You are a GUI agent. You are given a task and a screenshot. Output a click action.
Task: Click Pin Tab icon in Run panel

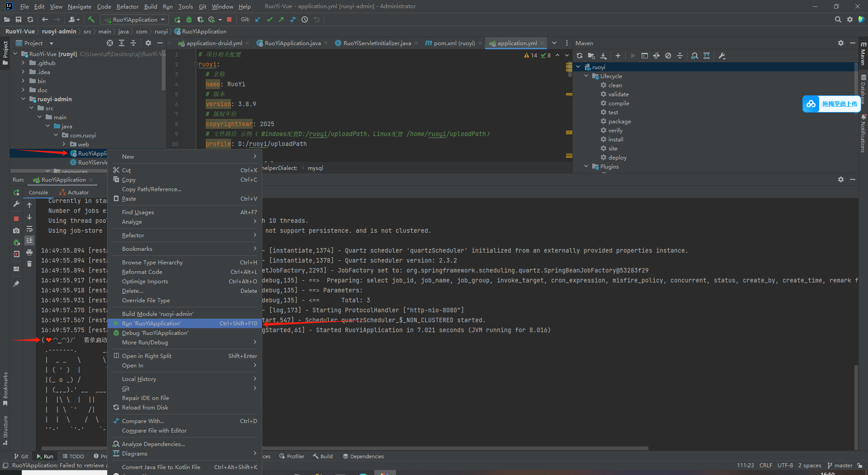pyautogui.click(x=16, y=283)
